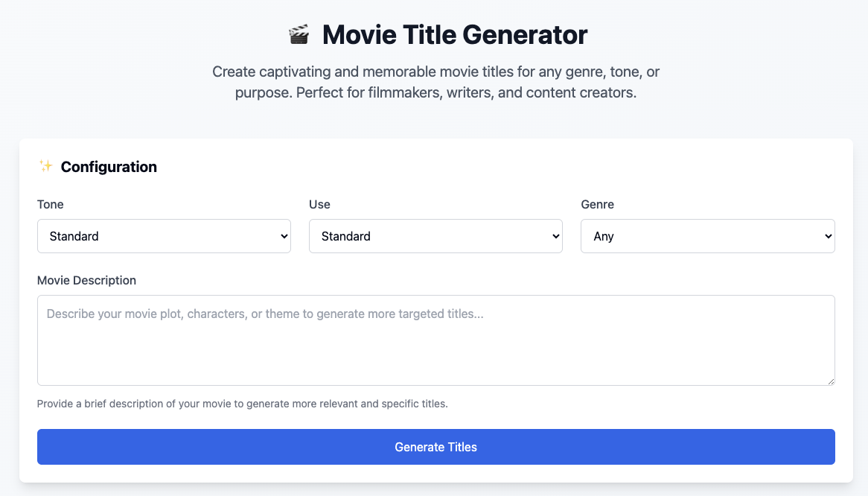Click the Use field label
The image size is (868, 496).
click(x=319, y=204)
